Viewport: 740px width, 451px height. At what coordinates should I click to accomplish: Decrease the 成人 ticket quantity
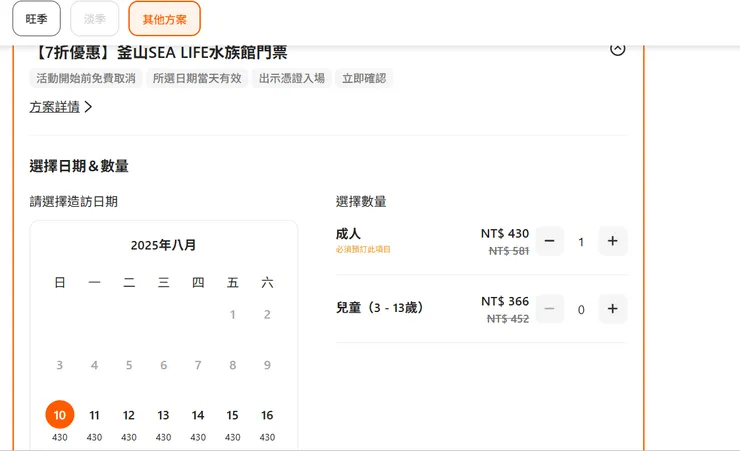tap(549, 241)
